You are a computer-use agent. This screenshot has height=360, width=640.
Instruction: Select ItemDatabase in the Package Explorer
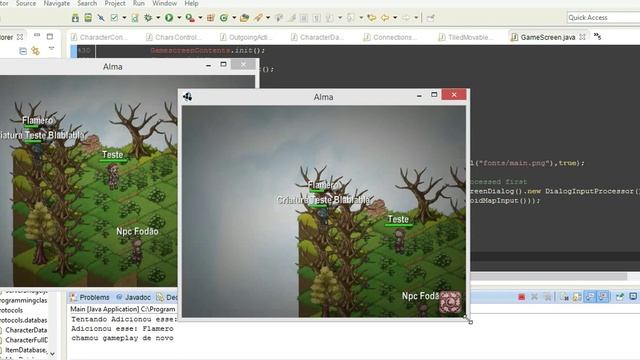[26, 350]
